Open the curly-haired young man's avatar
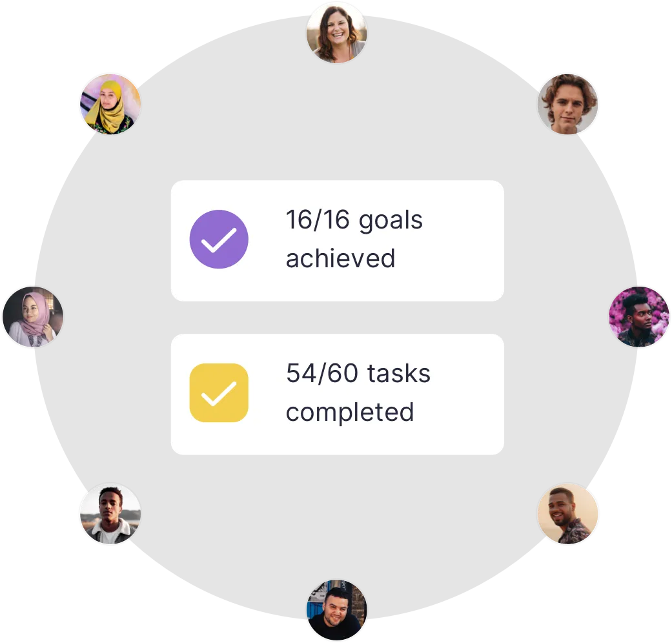Image resolution: width=672 pixels, height=643 pixels. pos(568,104)
